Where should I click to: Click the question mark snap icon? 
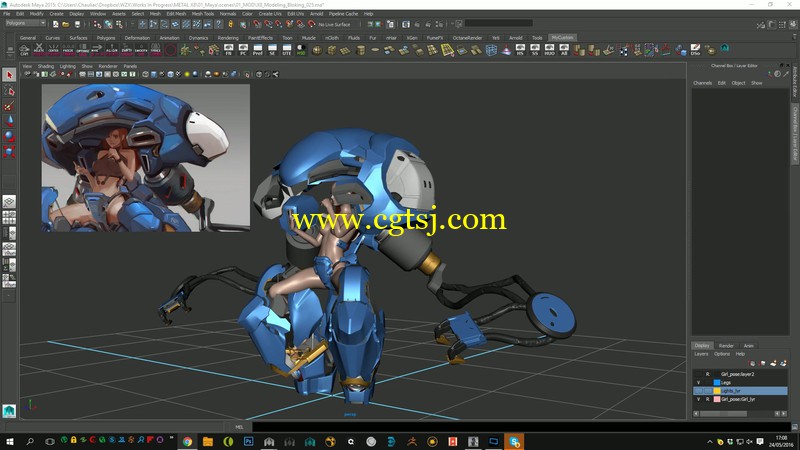[219, 24]
